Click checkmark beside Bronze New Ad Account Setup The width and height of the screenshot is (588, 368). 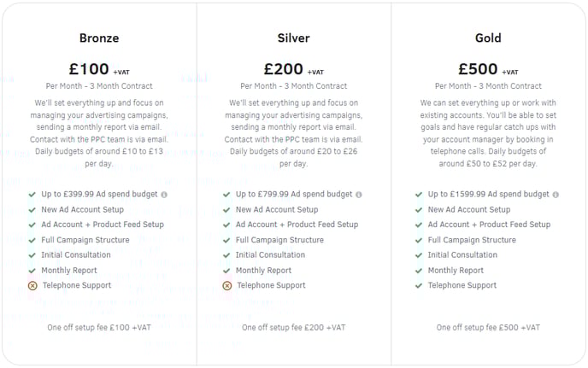[x=32, y=210]
